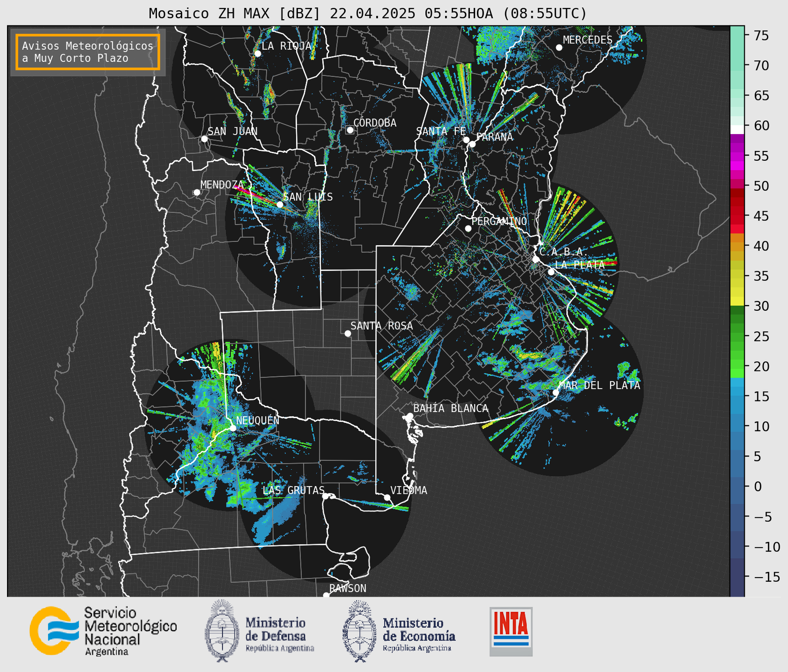The height and width of the screenshot is (672, 788).
Task: Click the Ministerio de Defensa coat of arms
Action: [221, 631]
